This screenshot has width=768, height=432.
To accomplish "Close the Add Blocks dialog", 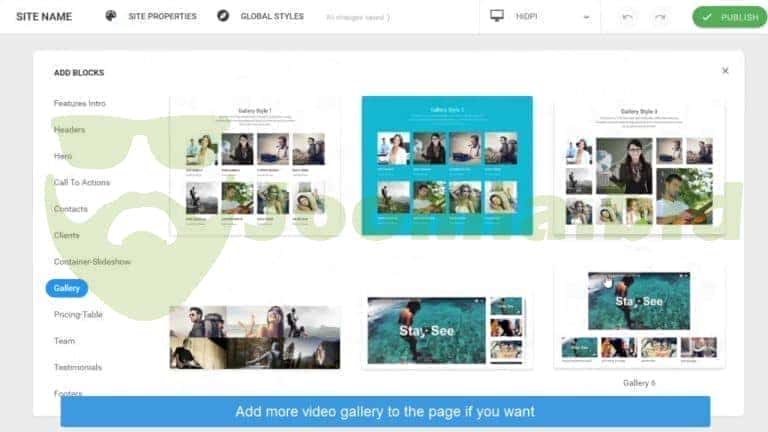I will [x=725, y=71].
